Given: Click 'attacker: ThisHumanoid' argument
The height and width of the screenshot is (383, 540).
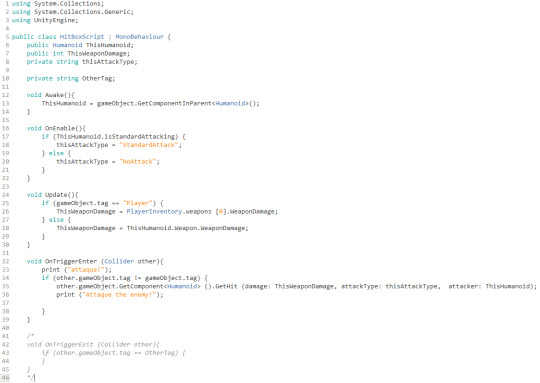Looking at the screenshot, I should (489, 286).
